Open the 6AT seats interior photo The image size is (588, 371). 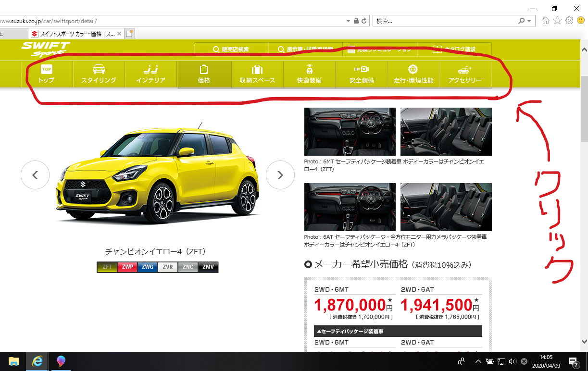446,207
